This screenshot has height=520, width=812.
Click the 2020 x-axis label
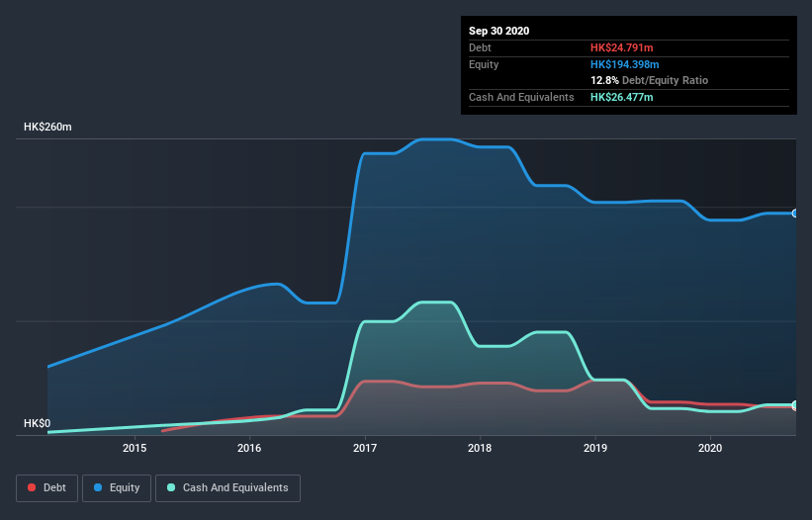point(710,448)
